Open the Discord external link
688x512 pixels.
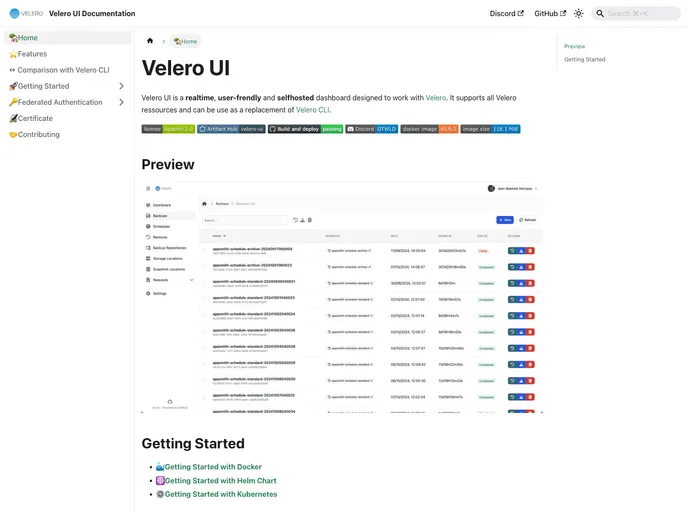pos(506,14)
